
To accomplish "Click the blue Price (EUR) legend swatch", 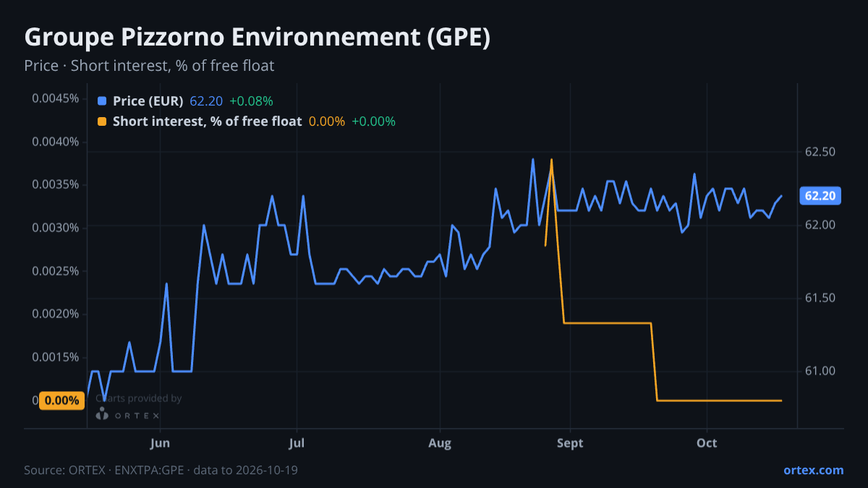I will 102,101.
